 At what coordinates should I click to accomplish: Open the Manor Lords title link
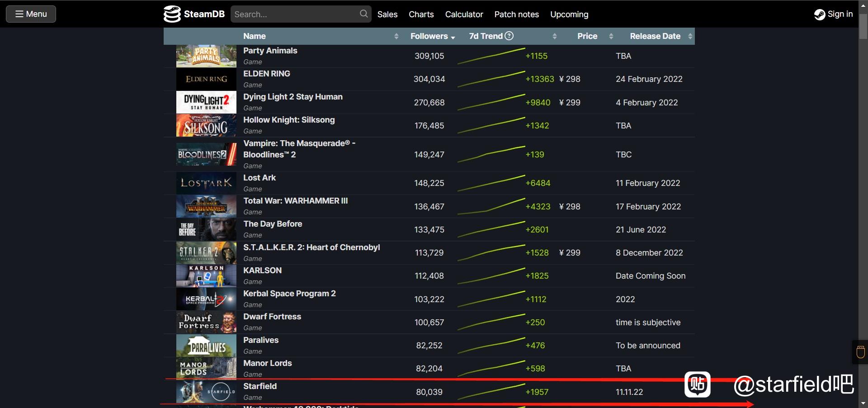click(268, 363)
